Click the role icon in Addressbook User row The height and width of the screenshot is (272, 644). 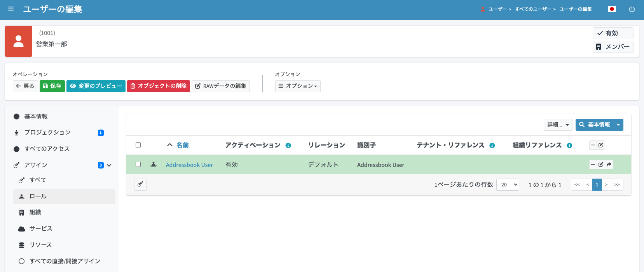click(154, 165)
